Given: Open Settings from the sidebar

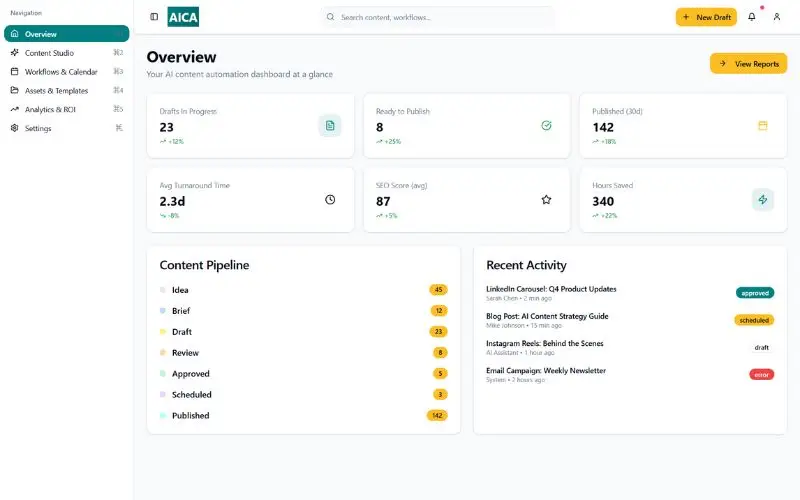Looking at the screenshot, I should point(66,128).
